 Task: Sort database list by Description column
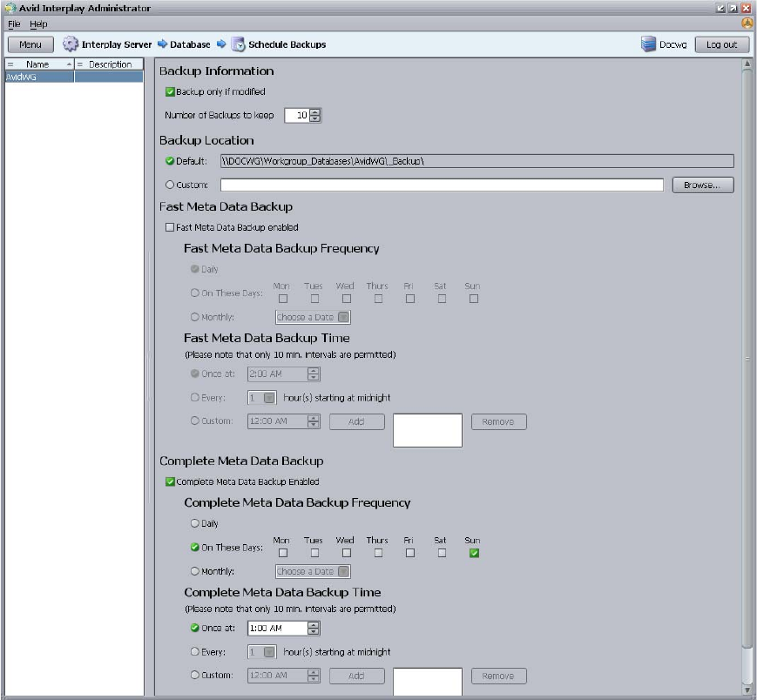[109, 64]
